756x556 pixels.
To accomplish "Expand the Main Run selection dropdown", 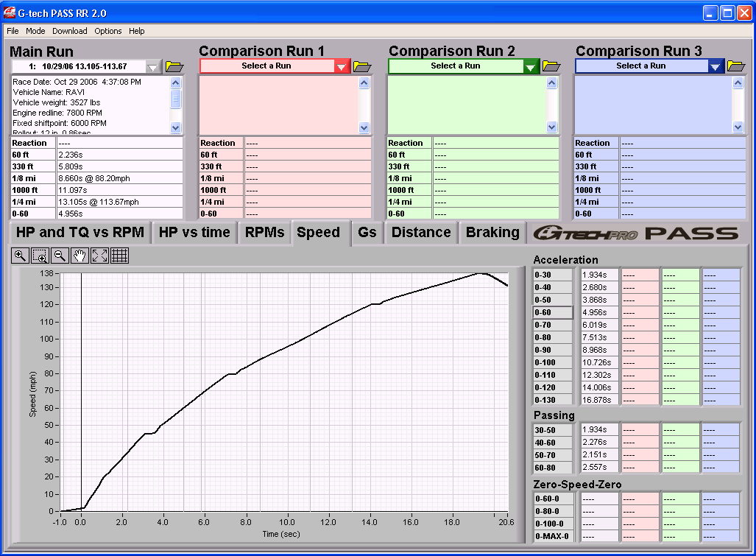I will [152, 67].
